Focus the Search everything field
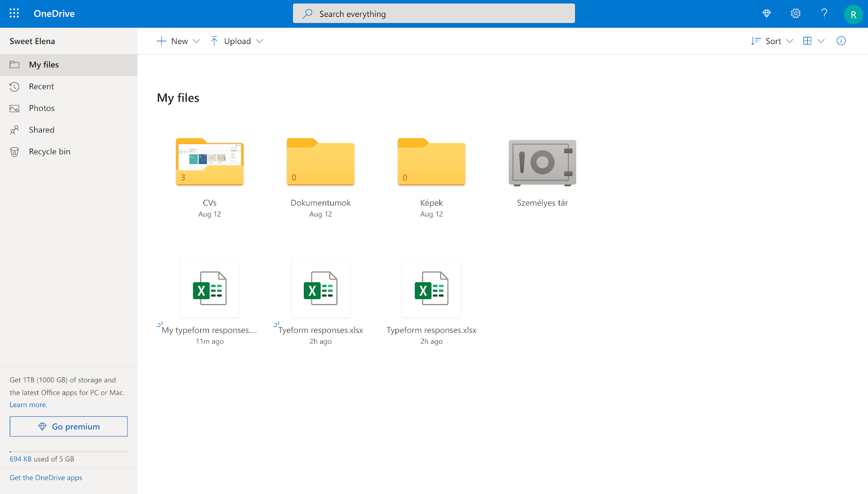 [434, 14]
